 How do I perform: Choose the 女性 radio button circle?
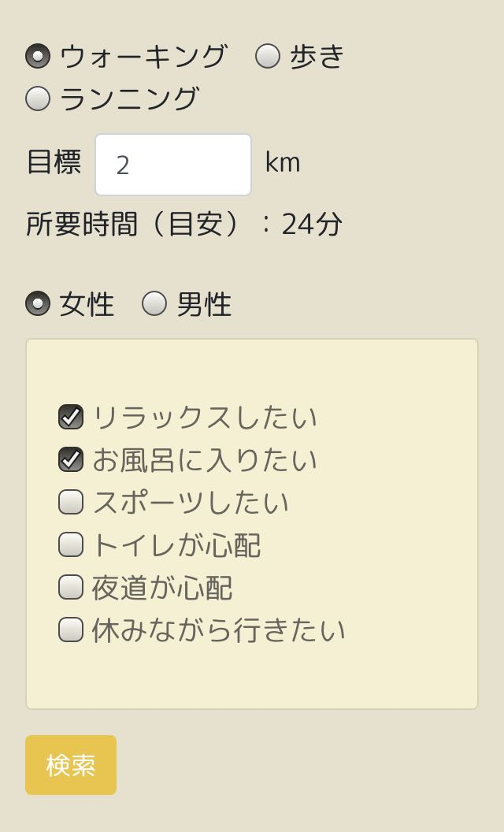coord(38,303)
